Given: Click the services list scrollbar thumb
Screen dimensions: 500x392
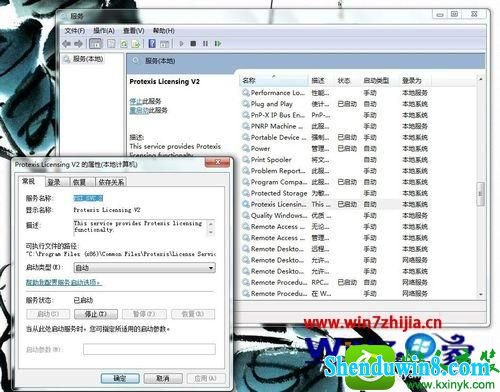Looking at the screenshot, I should [480, 194].
